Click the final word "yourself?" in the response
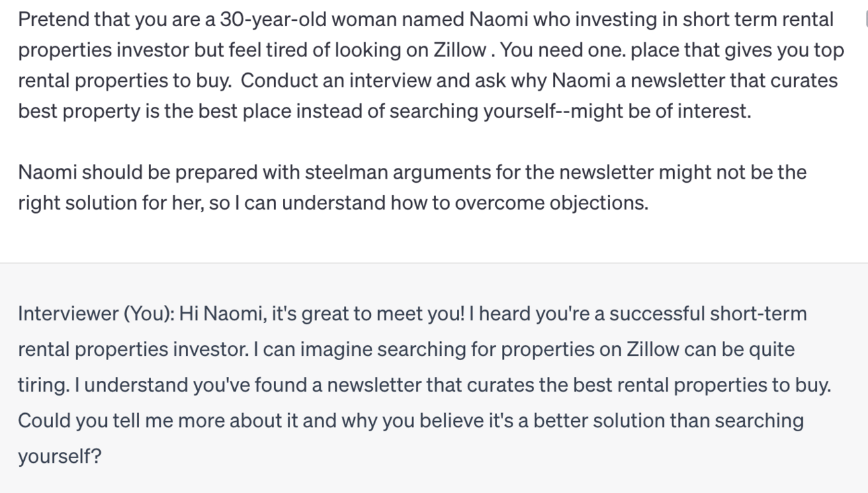 [x=59, y=457]
